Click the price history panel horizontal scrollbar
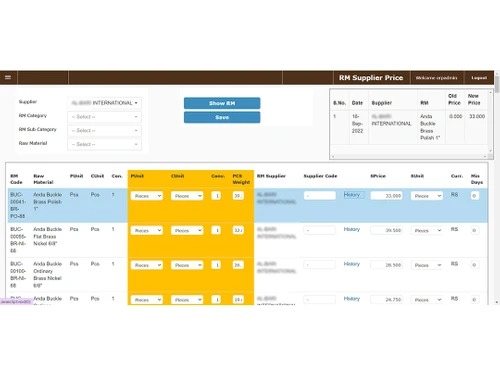Image resolution: width=500 pixels, height=375 pixels. [x=409, y=156]
